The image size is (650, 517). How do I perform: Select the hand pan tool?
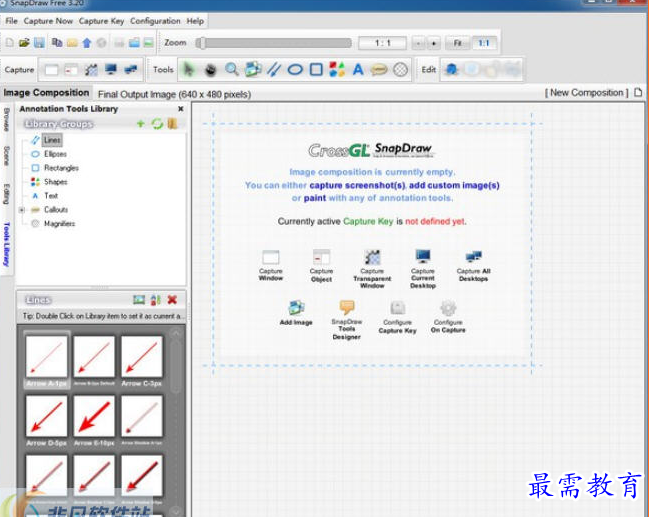coord(210,70)
